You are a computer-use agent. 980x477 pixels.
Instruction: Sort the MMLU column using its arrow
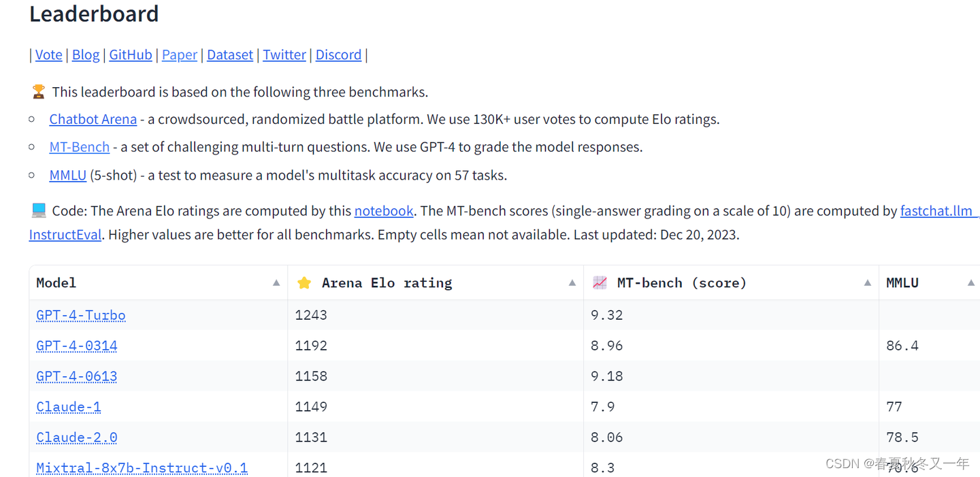[971, 283]
